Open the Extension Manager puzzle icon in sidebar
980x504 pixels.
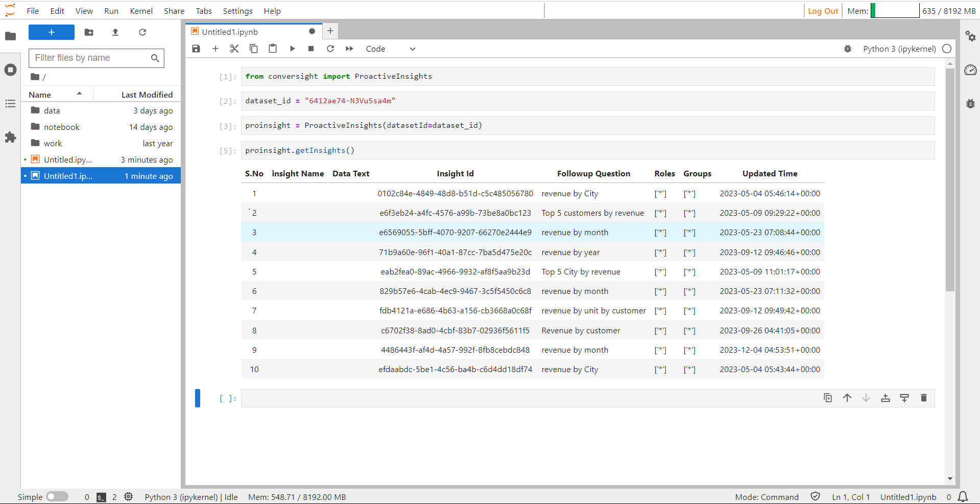point(10,137)
